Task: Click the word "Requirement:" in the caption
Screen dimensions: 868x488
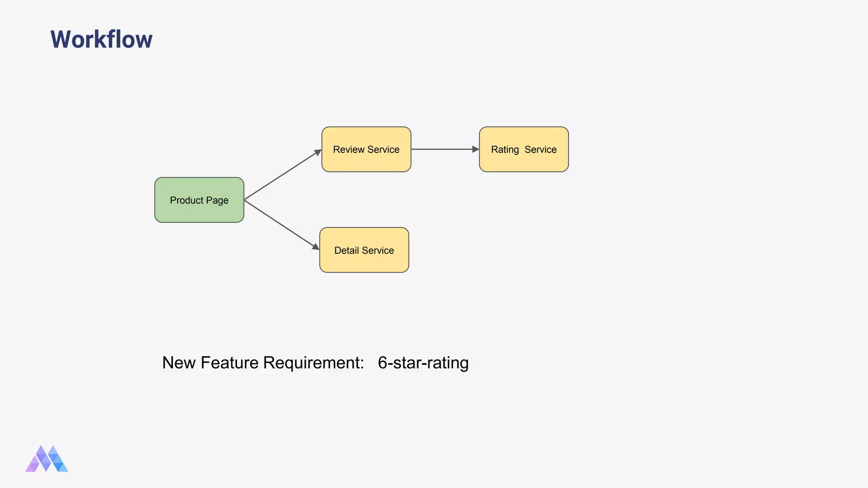Action: click(314, 363)
